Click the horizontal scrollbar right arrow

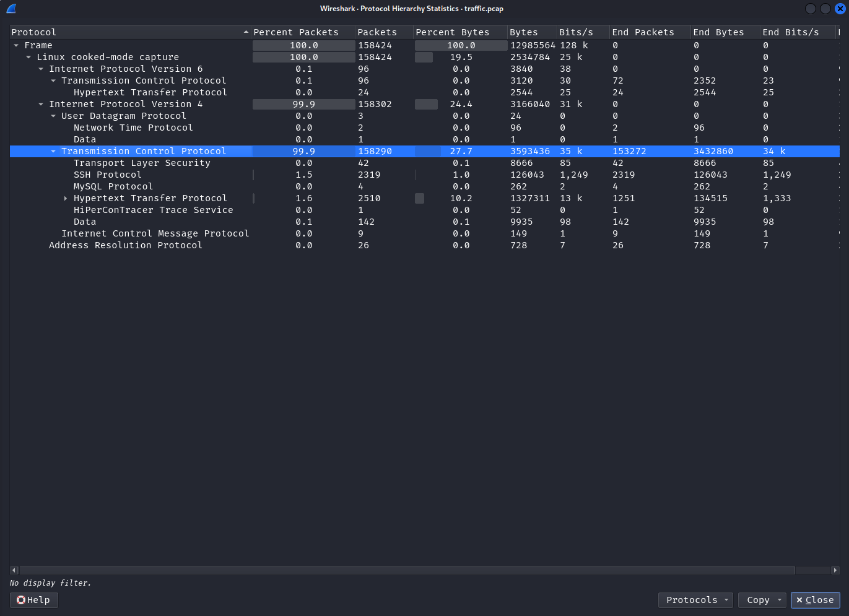835,570
